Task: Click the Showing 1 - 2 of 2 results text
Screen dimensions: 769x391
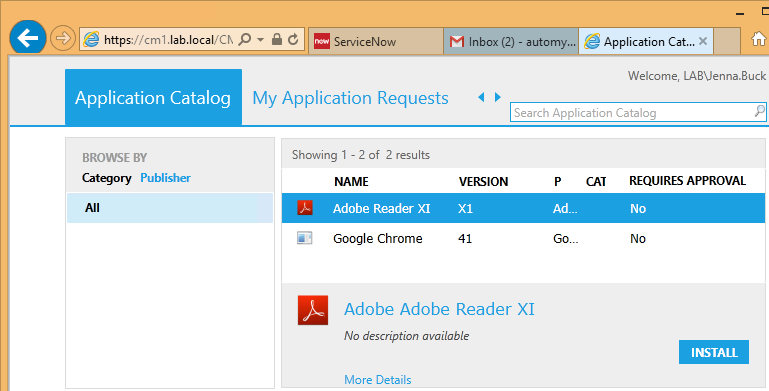Action: pyautogui.click(x=360, y=155)
